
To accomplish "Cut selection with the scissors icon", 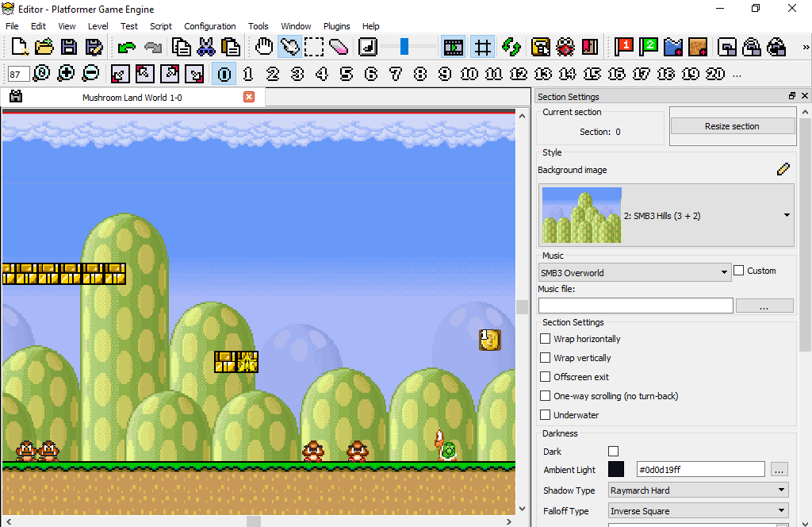I will coord(206,47).
